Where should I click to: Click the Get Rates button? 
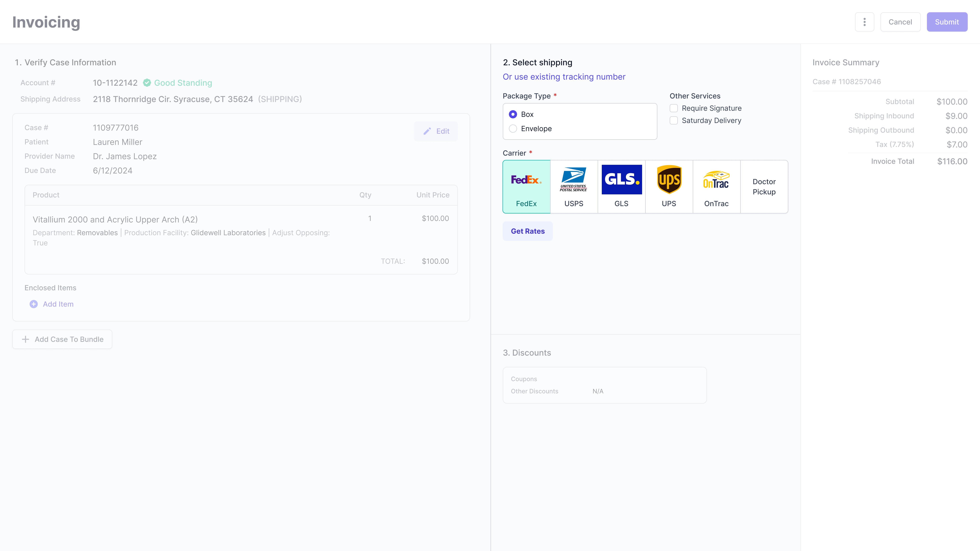(x=528, y=231)
